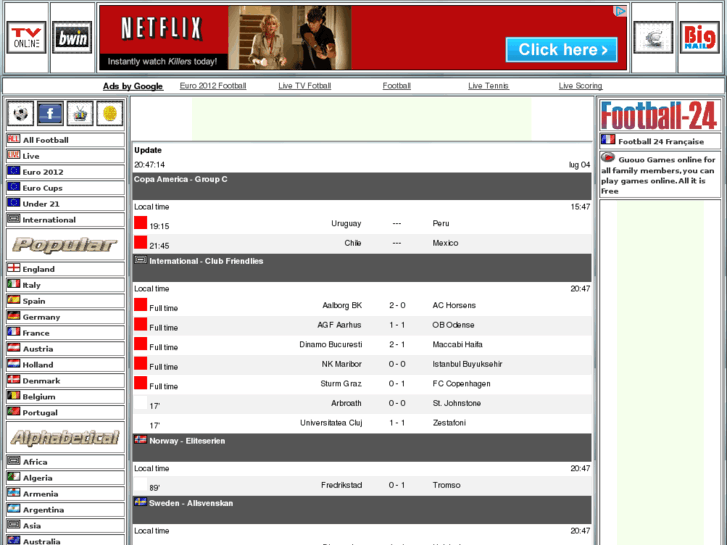727x545 pixels.
Task: Open the Guouo Games online ad text
Action: (658, 175)
